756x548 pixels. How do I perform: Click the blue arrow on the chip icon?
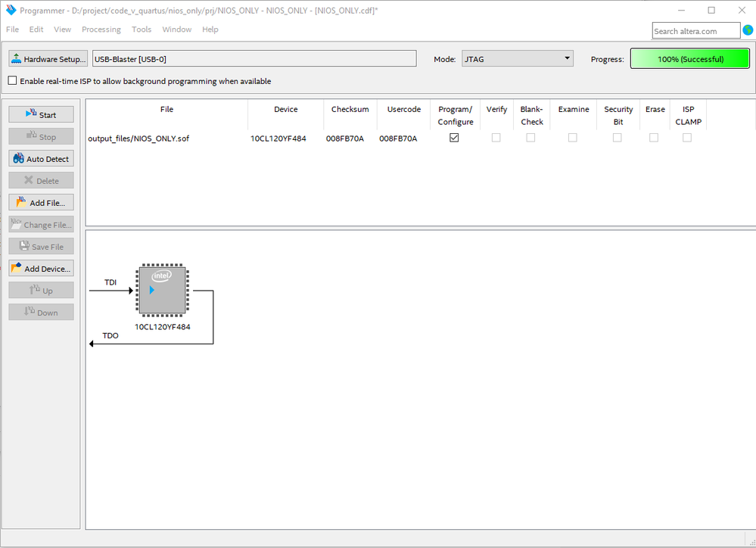click(x=152, y=290)
